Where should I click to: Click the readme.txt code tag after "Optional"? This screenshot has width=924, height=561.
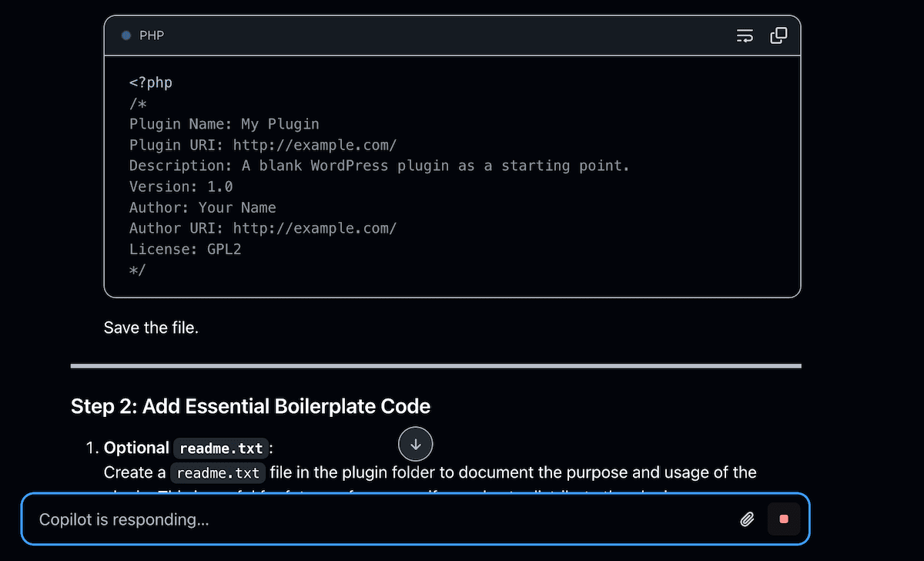[221, 448]
